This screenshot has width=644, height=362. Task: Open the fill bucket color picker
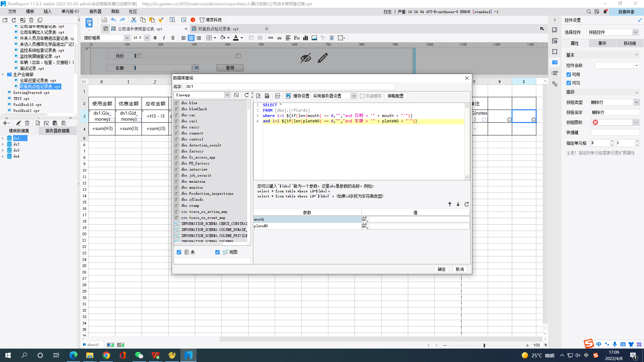click(x=222, y=38)
